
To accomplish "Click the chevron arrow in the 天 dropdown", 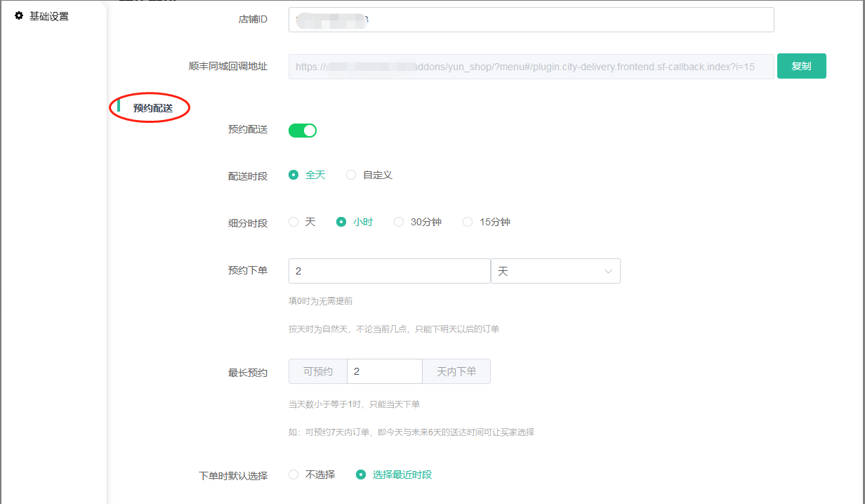I will coord(608,271).
